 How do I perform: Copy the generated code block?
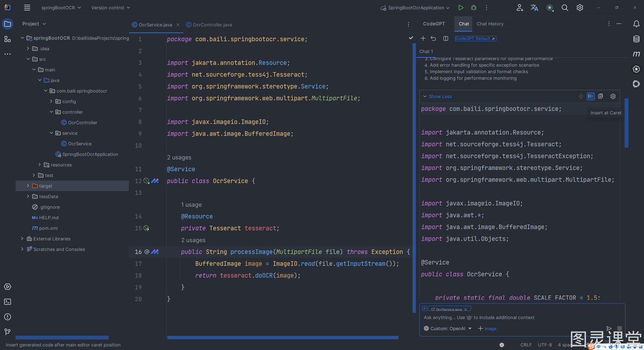[601, 96]
